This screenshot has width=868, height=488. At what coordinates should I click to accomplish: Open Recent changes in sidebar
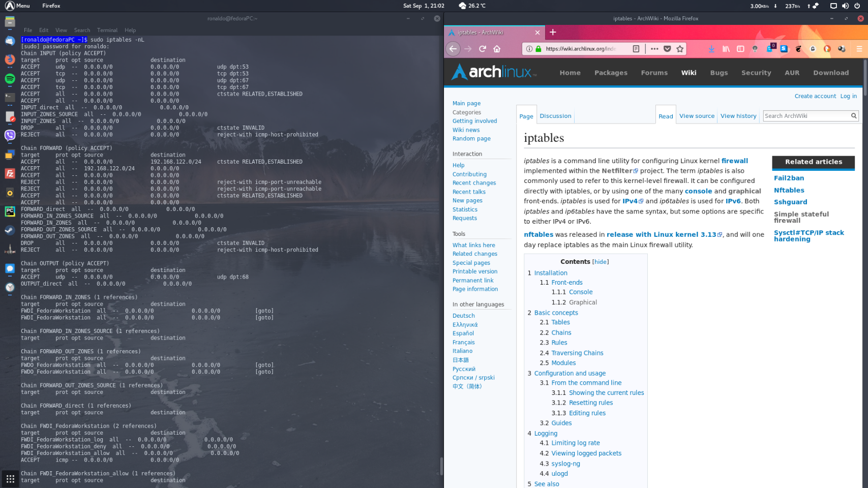(x=474, y=183)
